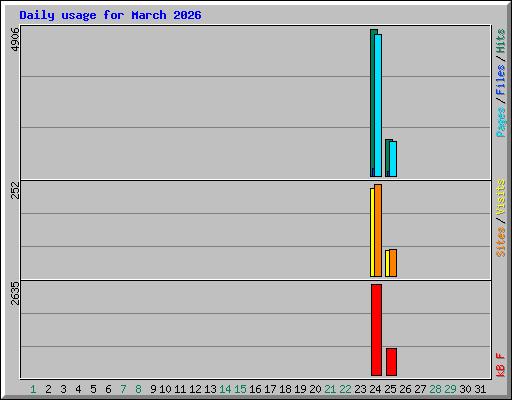Click day 1 on the x-axis

[33, 389]
